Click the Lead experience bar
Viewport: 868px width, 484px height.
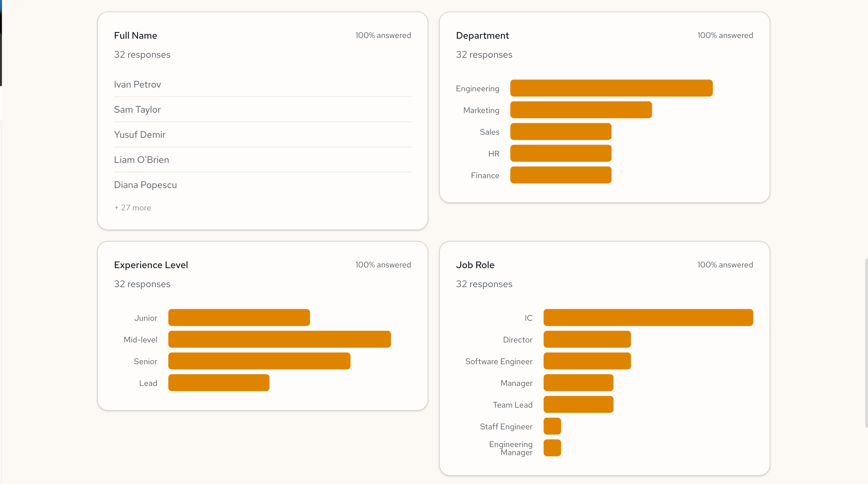click(x=219, y=383)
